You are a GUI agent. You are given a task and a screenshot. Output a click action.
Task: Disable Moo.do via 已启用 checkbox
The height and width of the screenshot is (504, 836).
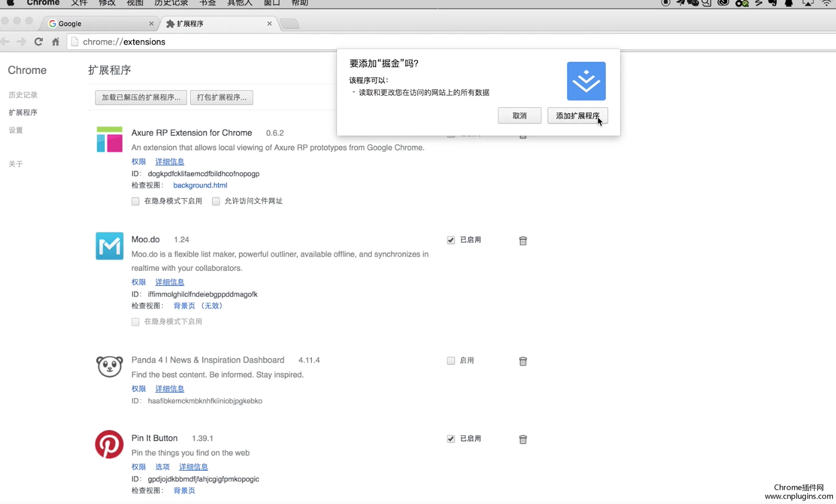451,240
